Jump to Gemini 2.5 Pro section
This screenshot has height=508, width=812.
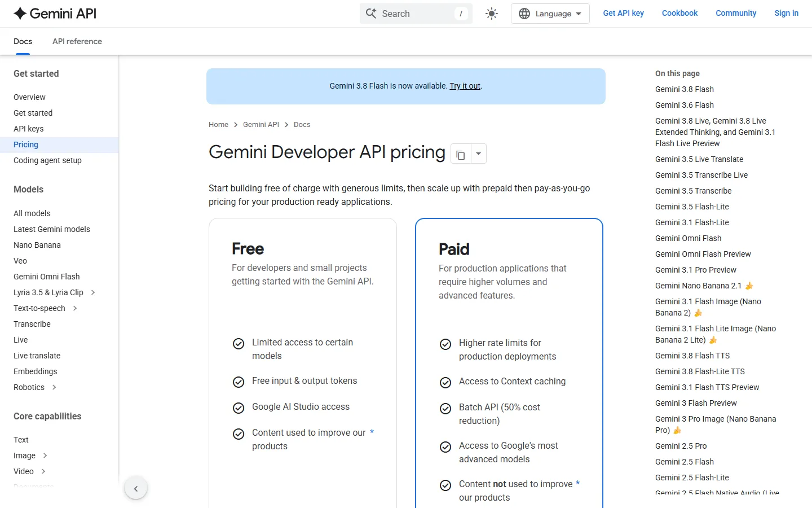681,446
